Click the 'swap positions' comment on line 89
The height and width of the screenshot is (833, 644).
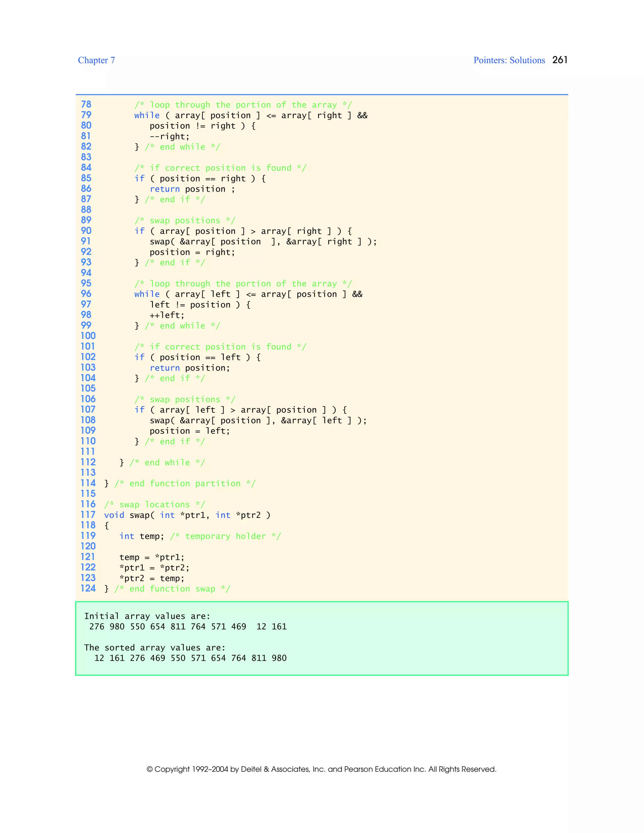click(x=185, y=220)
